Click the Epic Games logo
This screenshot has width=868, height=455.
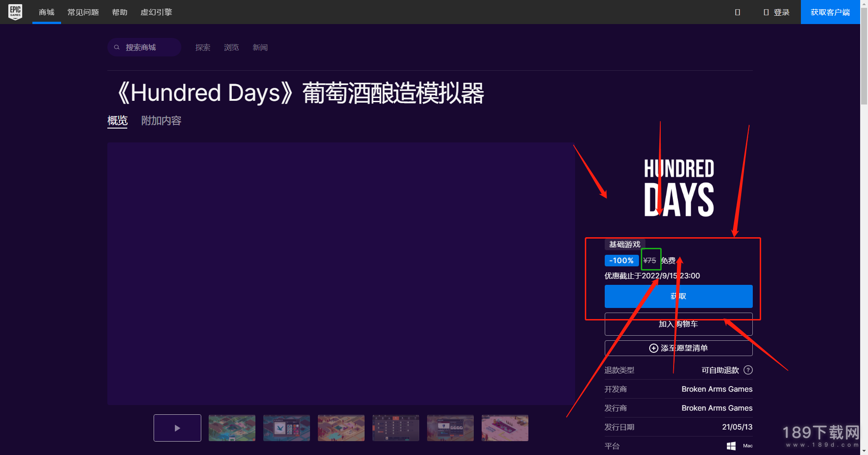pos(15,12)
